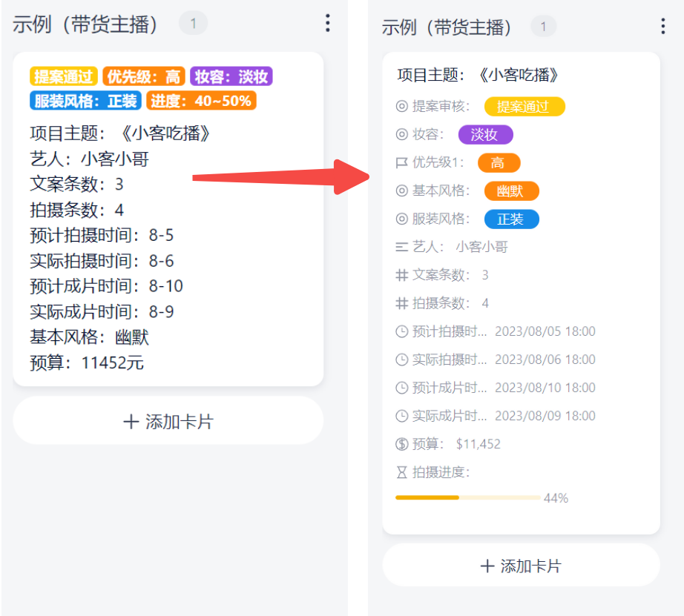Click the text-lines icon beside 艺人
Screen dimensions: 684x616
pos(402,247)
